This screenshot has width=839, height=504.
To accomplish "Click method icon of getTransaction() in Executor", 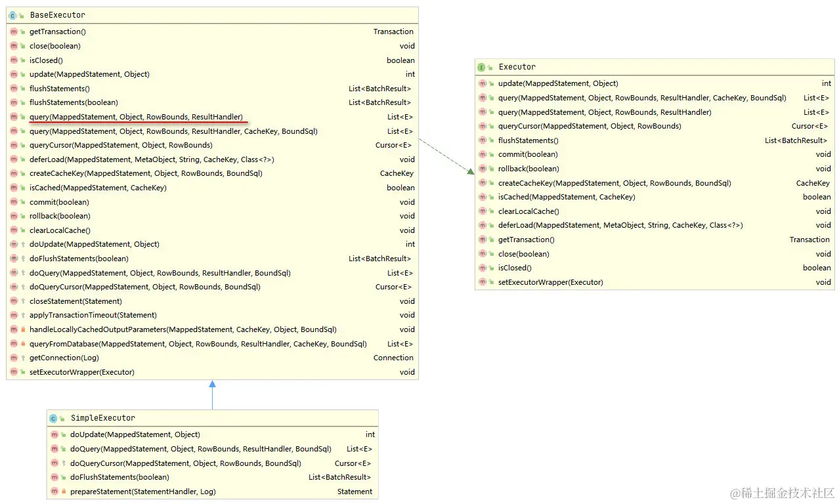I will [x=483, y=240].
